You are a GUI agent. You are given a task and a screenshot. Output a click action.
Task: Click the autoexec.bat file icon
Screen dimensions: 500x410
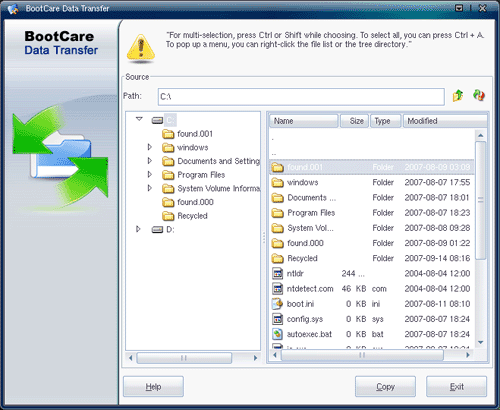click(x=277, y=334)
